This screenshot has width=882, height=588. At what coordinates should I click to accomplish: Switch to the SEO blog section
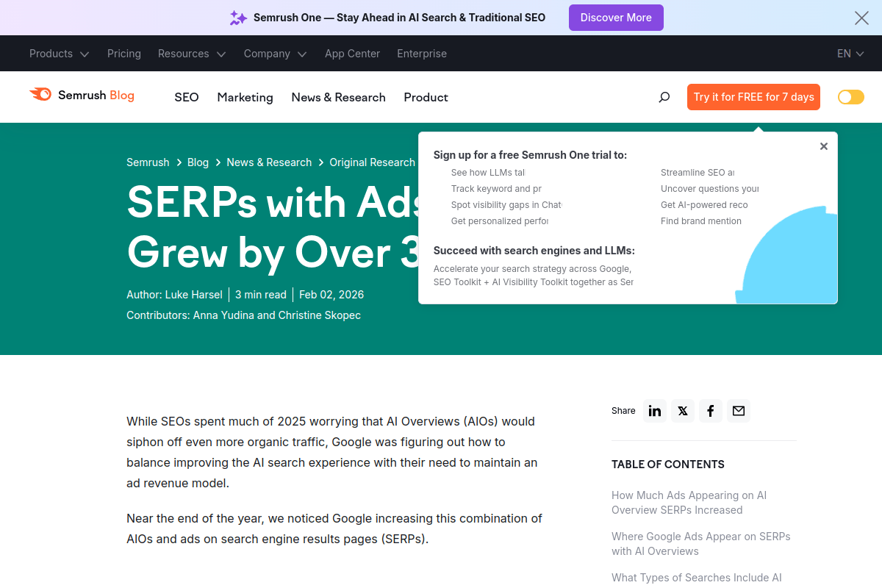tap(186, 97)
